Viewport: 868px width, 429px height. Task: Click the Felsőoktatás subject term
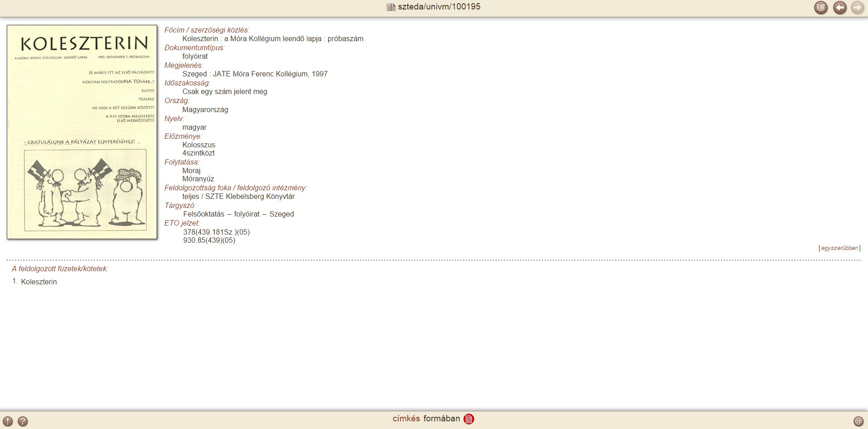tap(204, 214)
